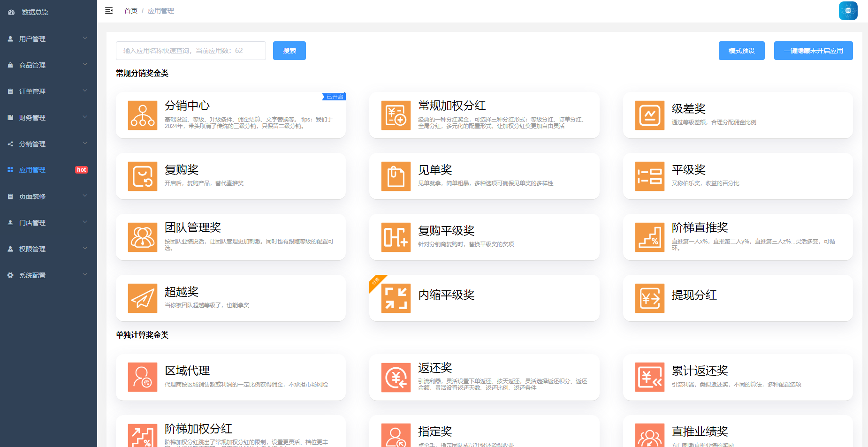Open 数据总览 in the sidebar
Screen dimensions: 868x447
tap(35, 12)
